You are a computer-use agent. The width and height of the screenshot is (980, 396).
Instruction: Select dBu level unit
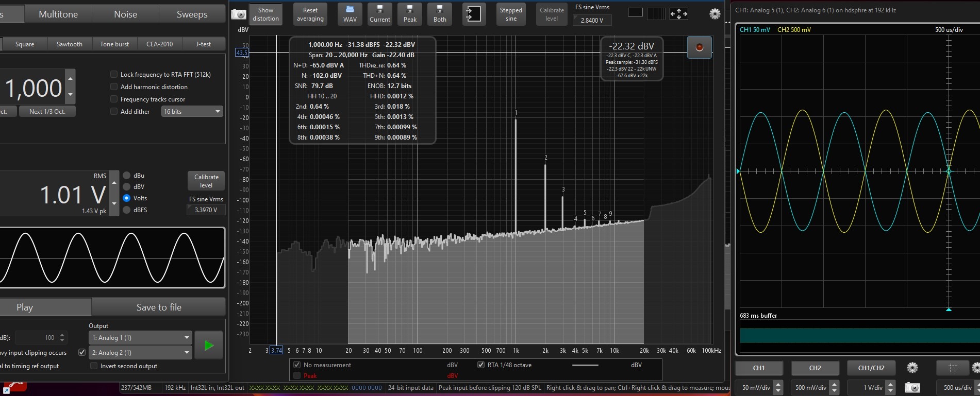tap(126, 175)
